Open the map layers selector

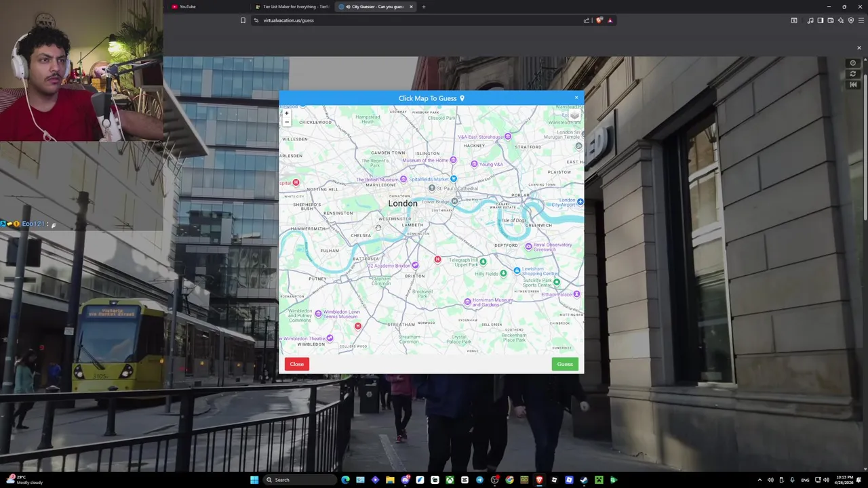[x=574, y=115]
